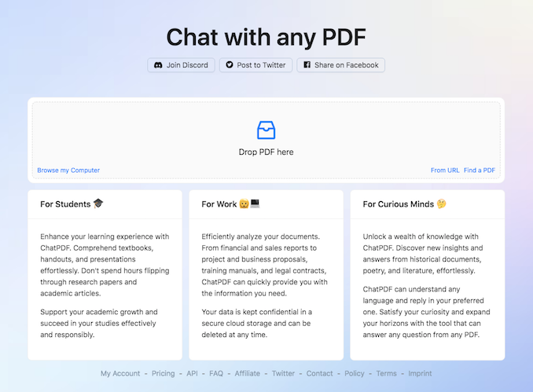Click the Discord logo icon
This screenshot has height=392, width=533.
[x=158, y=65]
